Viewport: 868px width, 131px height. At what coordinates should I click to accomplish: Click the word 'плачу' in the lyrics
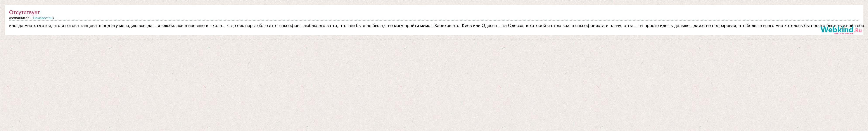tap(616, 26)
